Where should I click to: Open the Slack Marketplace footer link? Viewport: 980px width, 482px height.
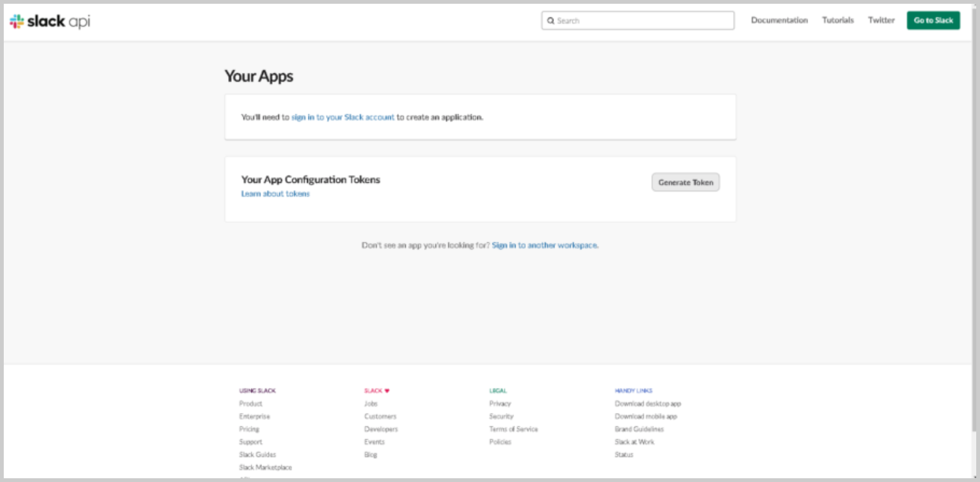click(x=265, y=468)
